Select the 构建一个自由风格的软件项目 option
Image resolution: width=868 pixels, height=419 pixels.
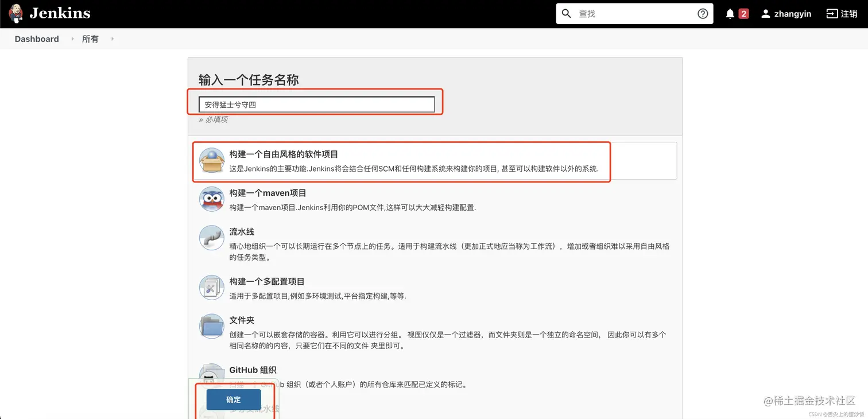click(282, 153)
